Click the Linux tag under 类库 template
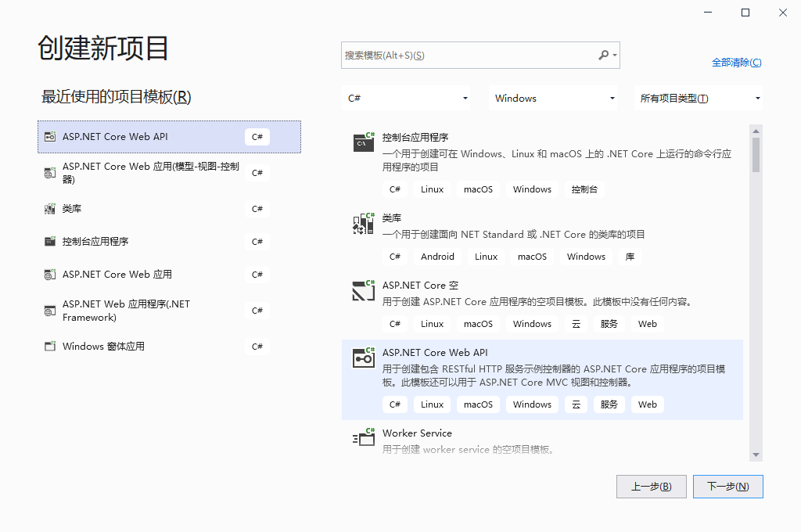 tap(486, 257)
